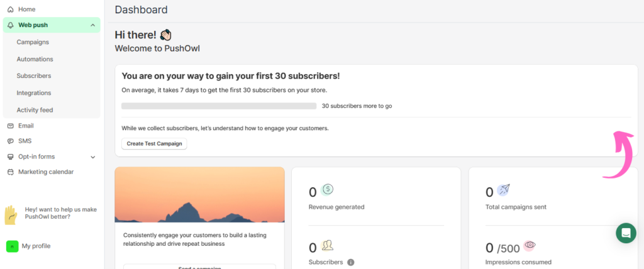Click 'Revenue generated' label
Image resolution: width=644 pixels, height=269 pixels.
pos(336,207)
